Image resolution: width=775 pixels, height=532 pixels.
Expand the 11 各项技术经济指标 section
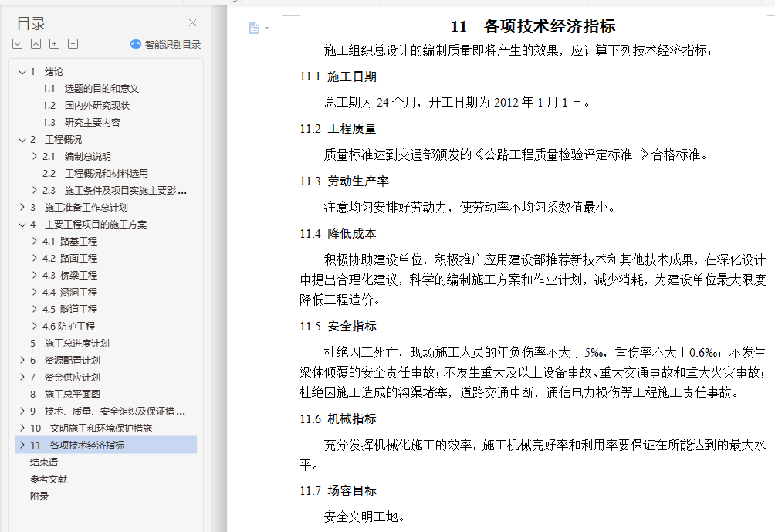tap(22, 445)
